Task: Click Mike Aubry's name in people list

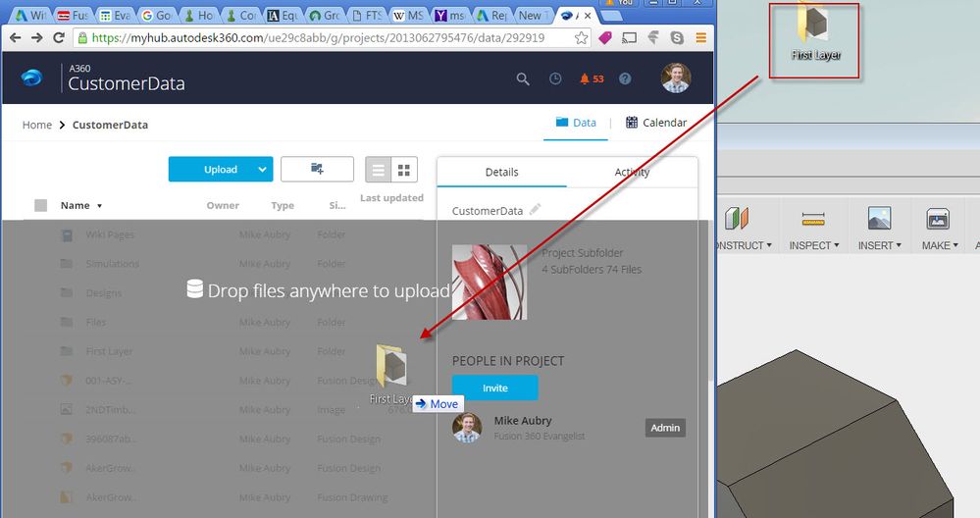Action: [x=523, y=421]
